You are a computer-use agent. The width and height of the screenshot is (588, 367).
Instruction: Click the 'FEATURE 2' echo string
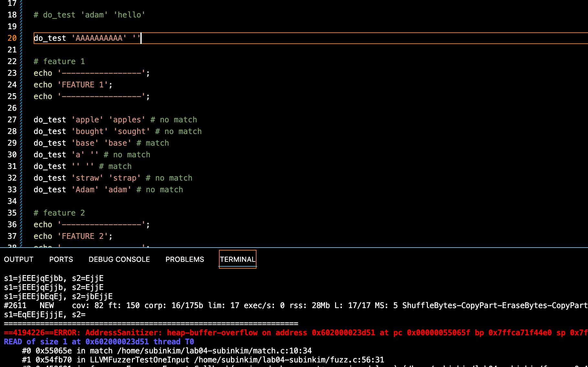point(82,236)
